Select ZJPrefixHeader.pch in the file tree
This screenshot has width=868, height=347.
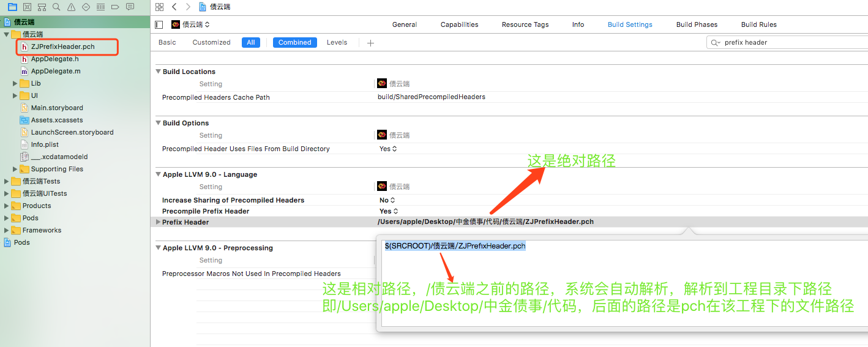click(x=62, y=47)
